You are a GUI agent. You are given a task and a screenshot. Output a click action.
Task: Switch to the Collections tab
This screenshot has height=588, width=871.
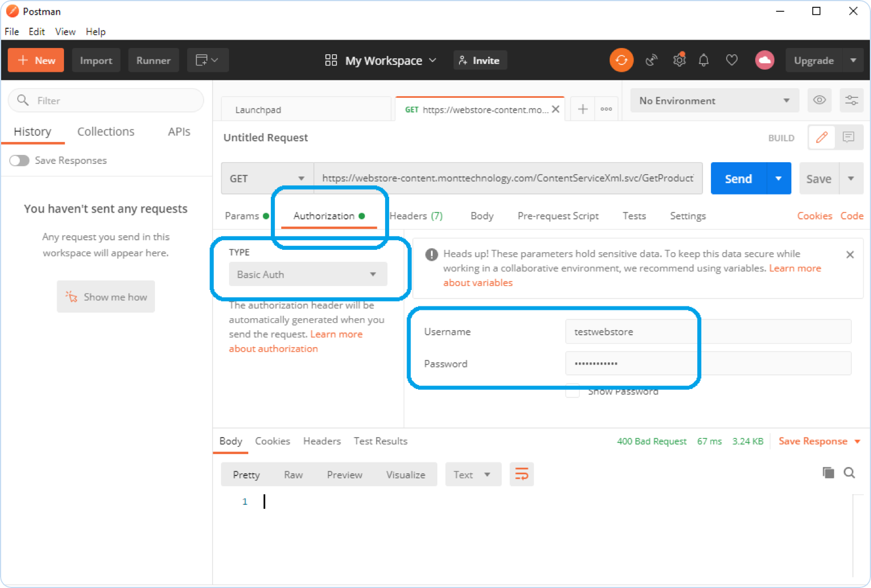(106, 132)
